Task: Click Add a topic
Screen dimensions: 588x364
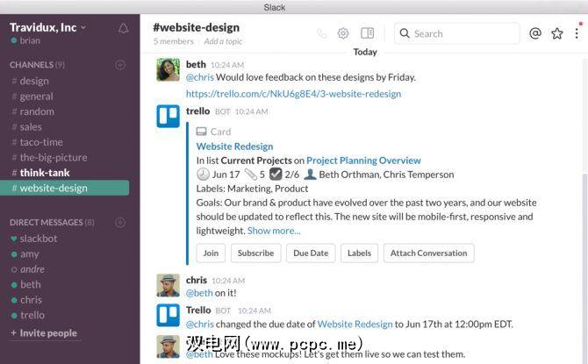Action: 223,41
